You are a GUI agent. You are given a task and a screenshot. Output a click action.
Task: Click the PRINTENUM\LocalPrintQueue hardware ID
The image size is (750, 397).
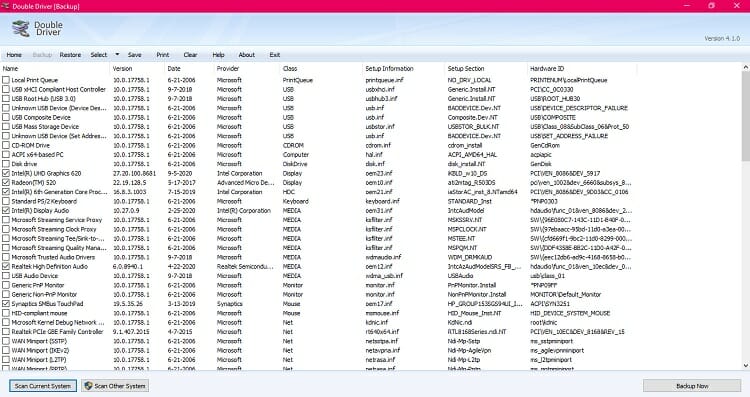pyautogui.click(x=569, y=80)
